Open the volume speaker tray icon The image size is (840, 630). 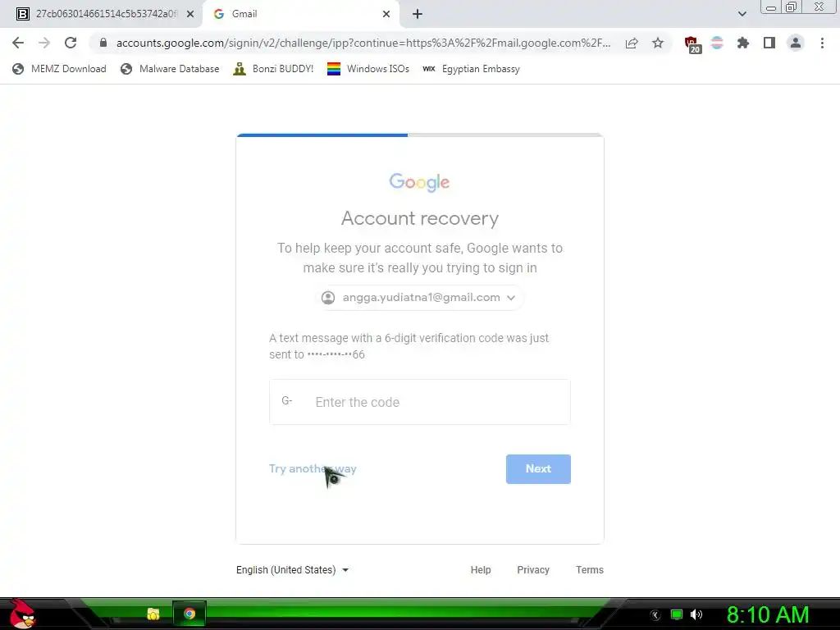click(x=696, y=614)
